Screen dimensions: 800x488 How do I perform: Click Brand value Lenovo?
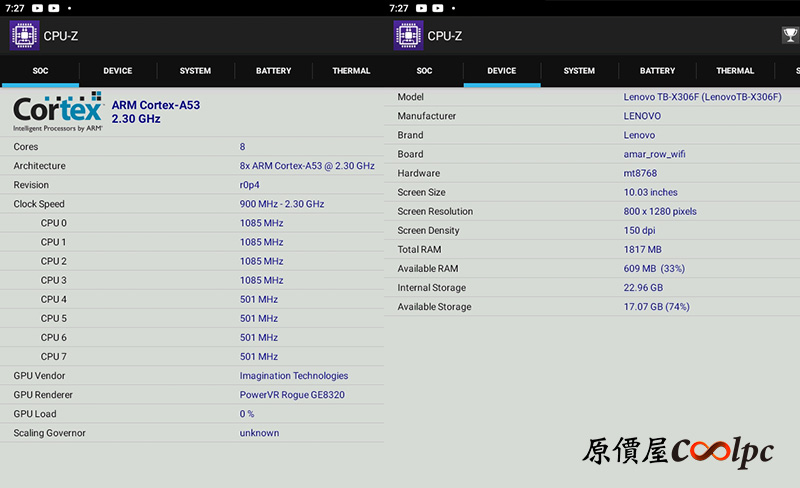(639, 135)
